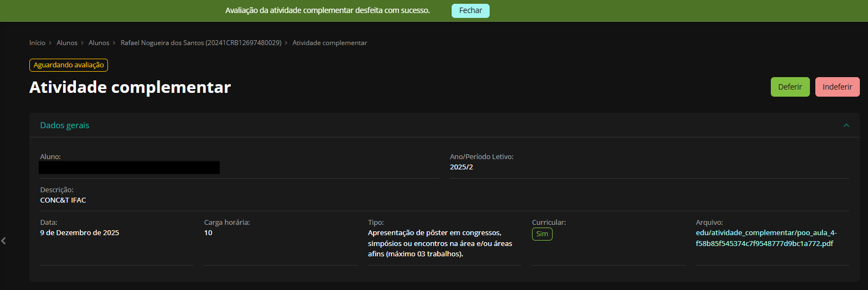This screenshot has height=290, width=868.
Task: Click the green Sim curricular badge
Action: click(x=542, y=234)
